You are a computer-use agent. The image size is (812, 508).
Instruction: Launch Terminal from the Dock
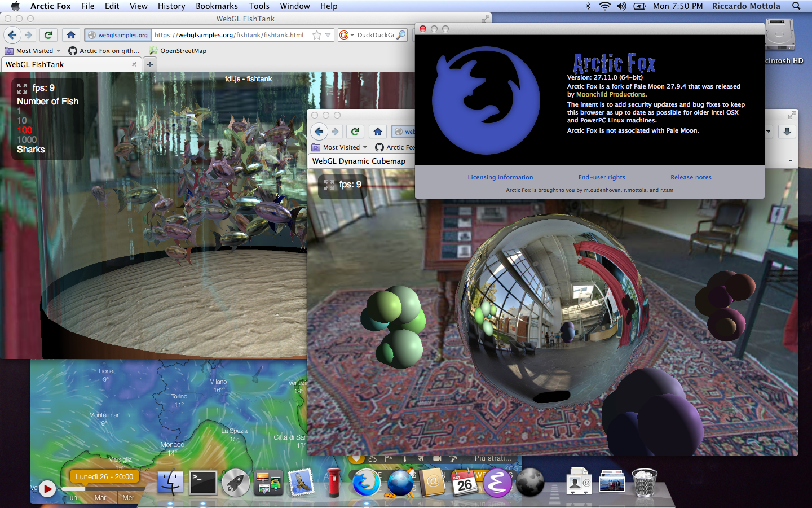coord(203,483)
